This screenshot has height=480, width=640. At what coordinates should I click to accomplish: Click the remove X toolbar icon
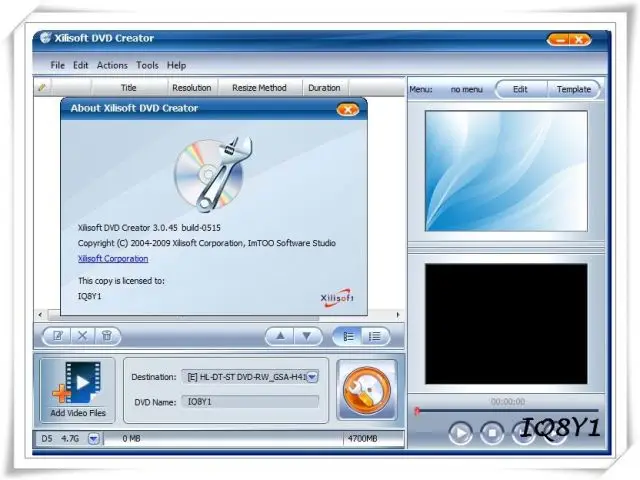[82, 336]
